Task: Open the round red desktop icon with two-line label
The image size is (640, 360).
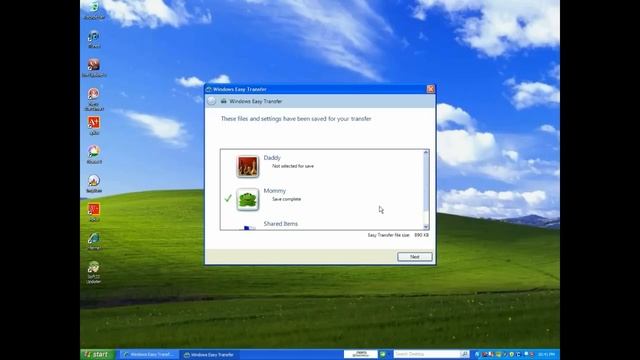Action: 94,99
